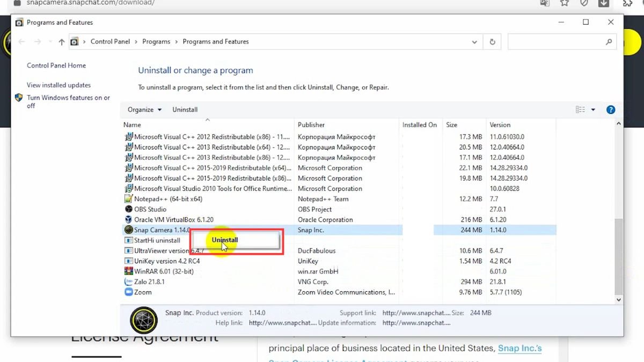644x362 pixels.
Task: Click Uninstall in the toolbar
Action: (185, 109)
